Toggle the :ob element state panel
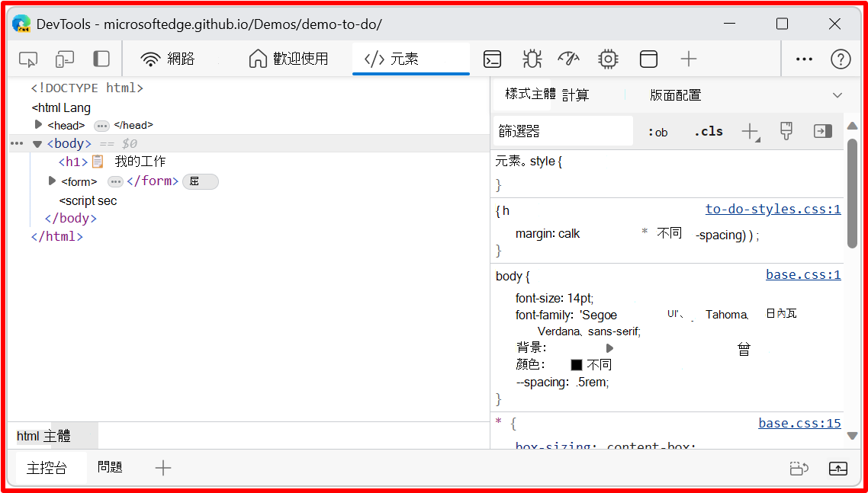Viewport: 868px width, 493px height. point(657,131)
